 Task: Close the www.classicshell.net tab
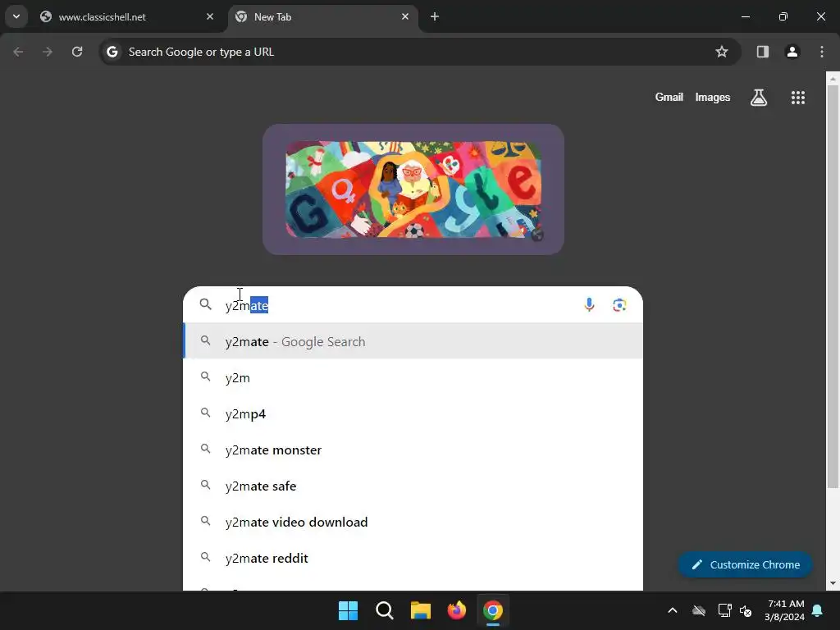point(210,16)
